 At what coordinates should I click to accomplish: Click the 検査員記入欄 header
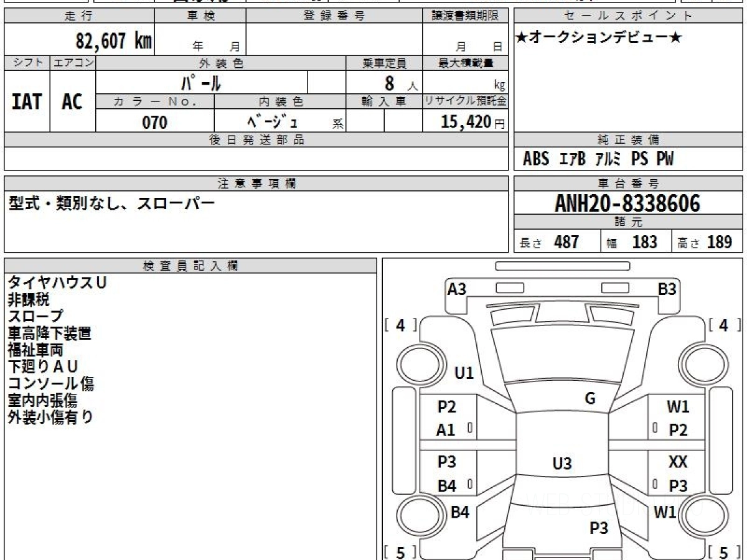click(x=190, y=266)
